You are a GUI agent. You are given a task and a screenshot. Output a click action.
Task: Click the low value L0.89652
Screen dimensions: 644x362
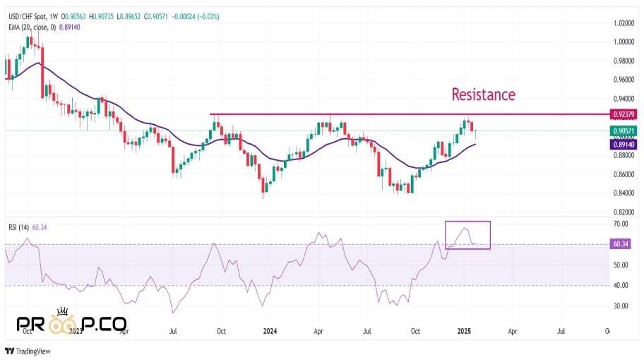(129, 17)
